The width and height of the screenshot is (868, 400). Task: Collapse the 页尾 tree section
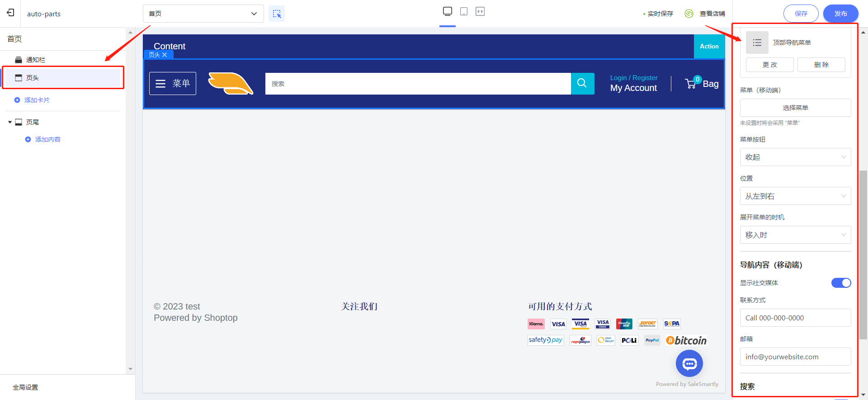coord(10,122)
